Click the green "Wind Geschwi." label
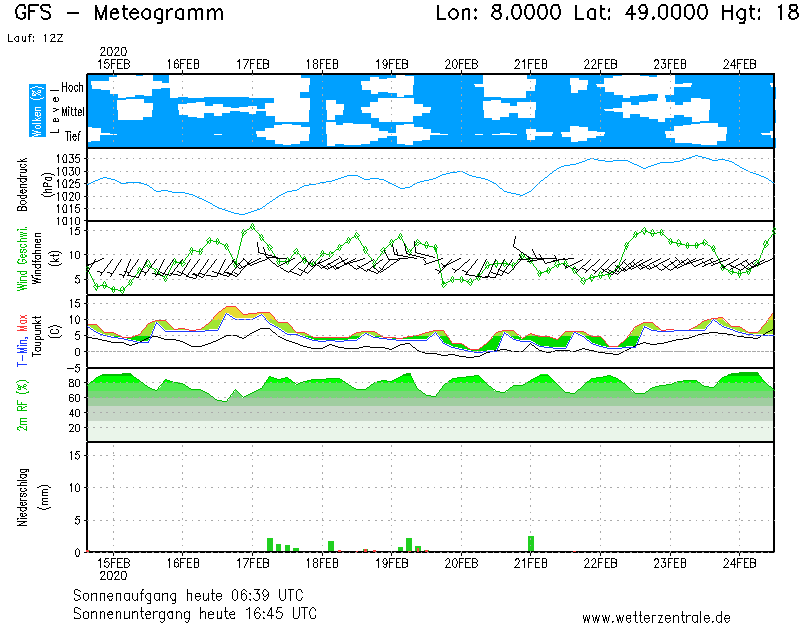The width and height of the screenshot is (800, 625). click(22, 259)
